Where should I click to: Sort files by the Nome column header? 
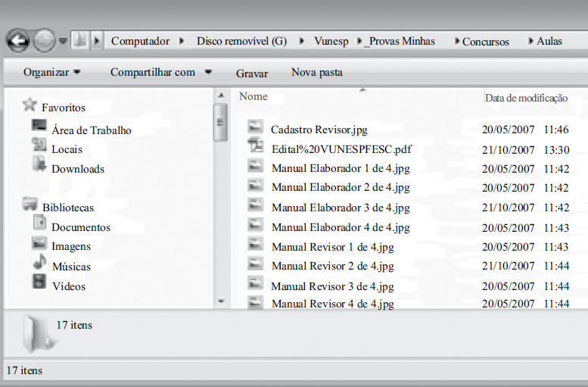(254, 96)
